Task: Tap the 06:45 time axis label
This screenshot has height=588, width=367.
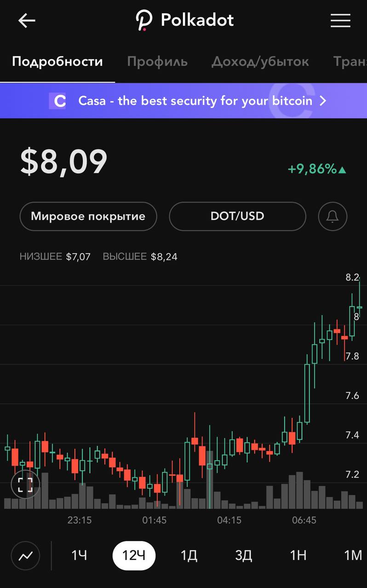Action: tap(304, 520)
